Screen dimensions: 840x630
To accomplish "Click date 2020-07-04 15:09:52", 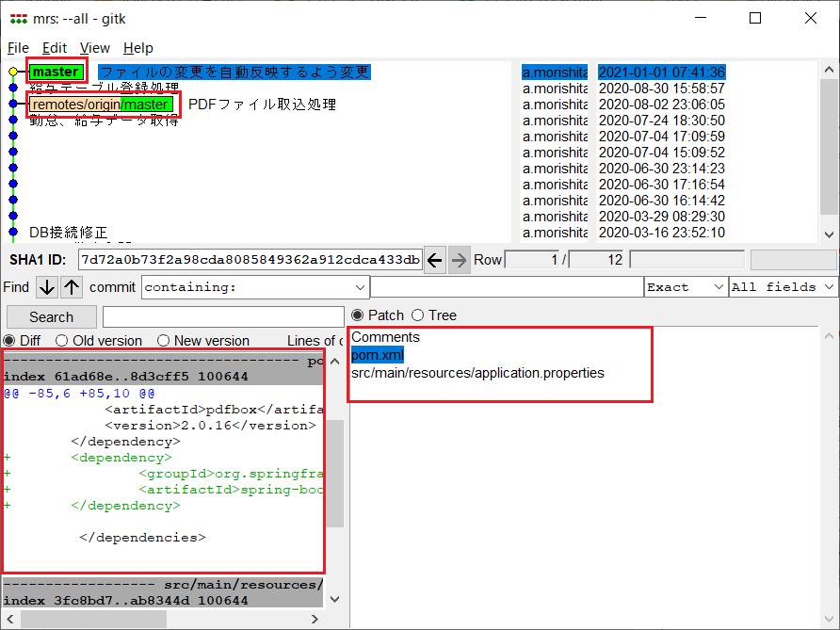I will [x=662, y=153].
